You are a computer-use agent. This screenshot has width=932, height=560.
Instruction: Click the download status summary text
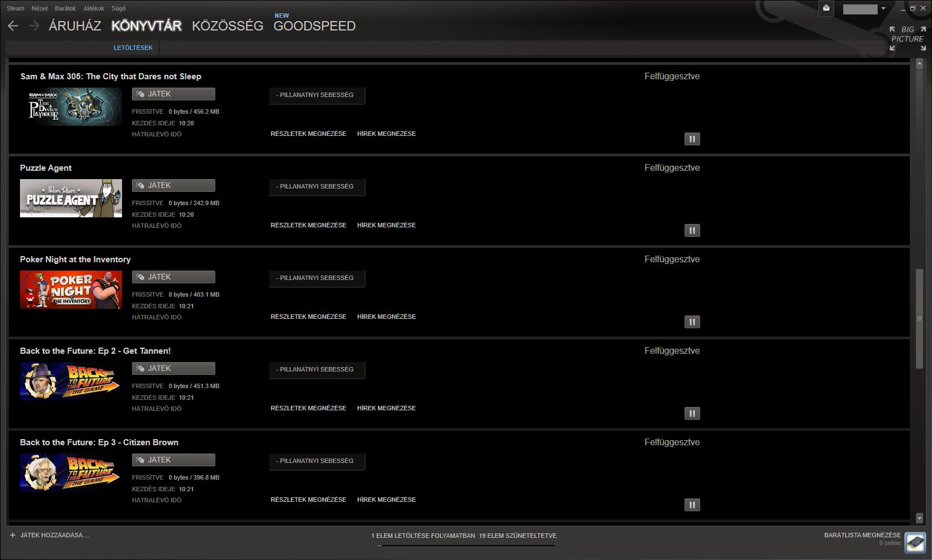click(x=464, y=536)
